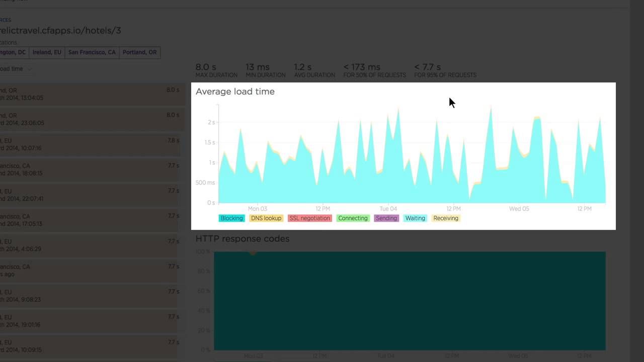Toggle the Blocking legend item
The height and width of the screenshot is (362, 644).
point(231,218)
